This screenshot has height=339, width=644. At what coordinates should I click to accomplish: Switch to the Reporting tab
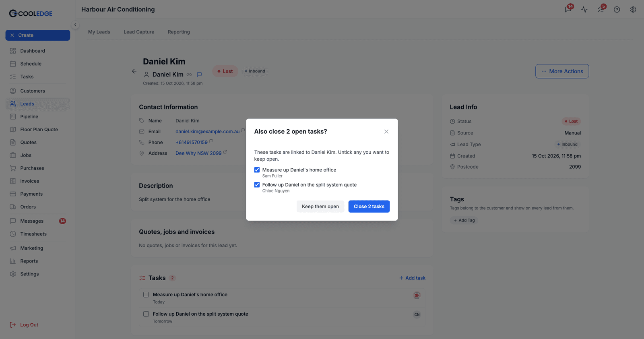pos(179,32)
